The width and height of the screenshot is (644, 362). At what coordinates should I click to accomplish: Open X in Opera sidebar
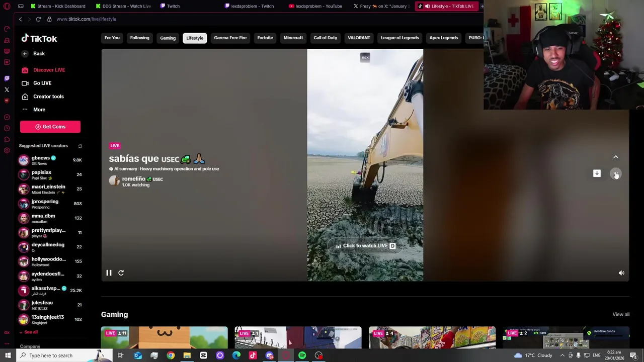pyautogui.click(x=7, y=89)
